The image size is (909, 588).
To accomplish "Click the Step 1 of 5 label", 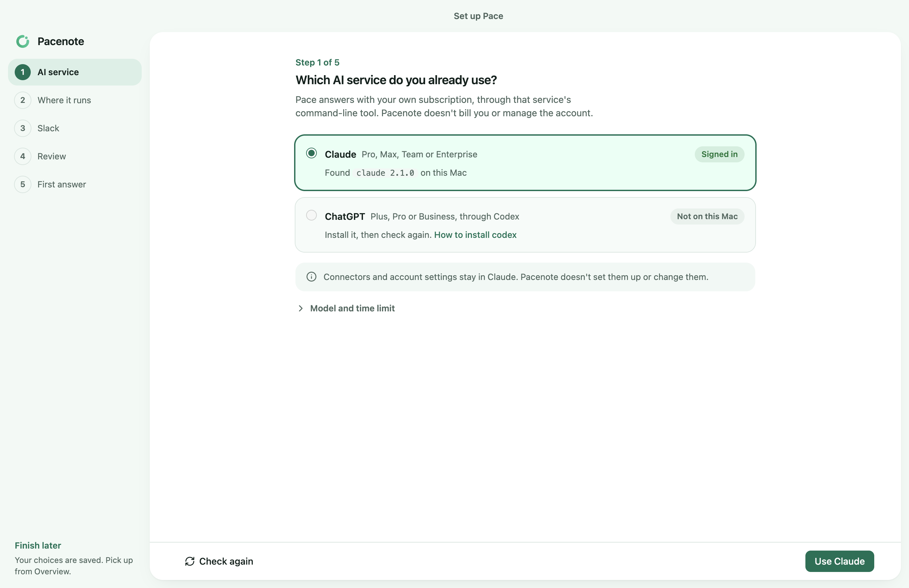I will pos(317,62).
